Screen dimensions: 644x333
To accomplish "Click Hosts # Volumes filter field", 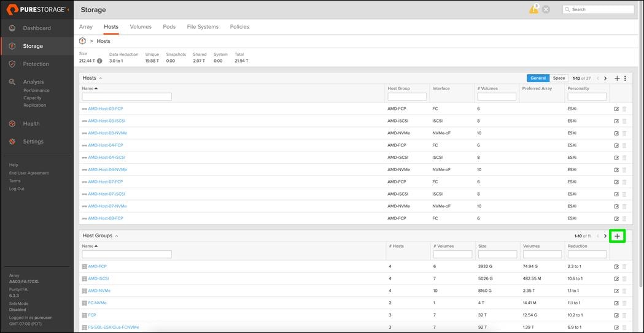I will tap(497, 97).
